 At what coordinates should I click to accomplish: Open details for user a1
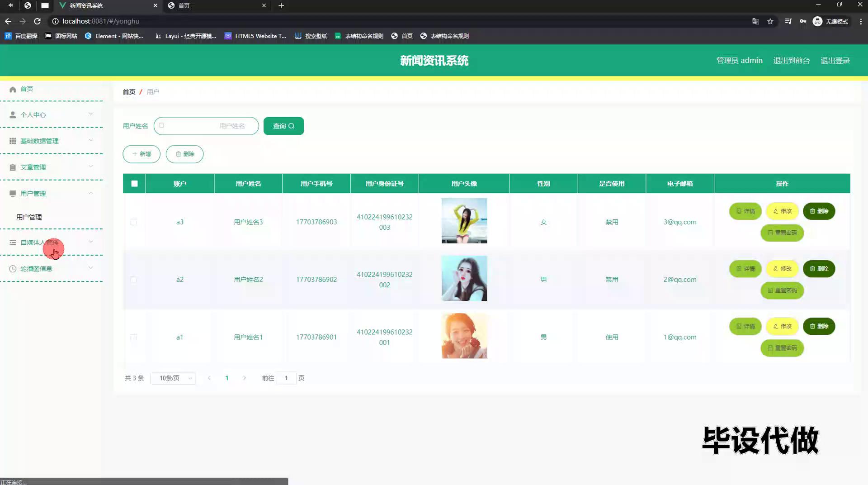pyautogui.click(x=745, y=326)
